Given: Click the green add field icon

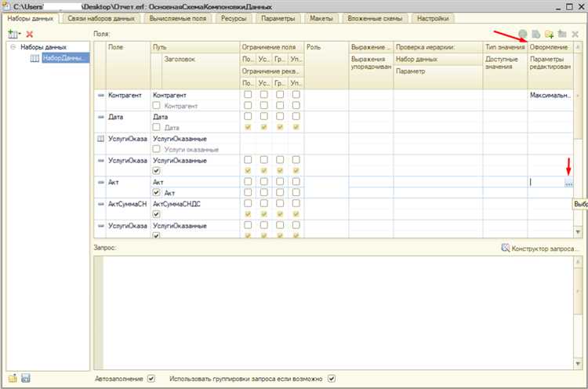Looking at the screenshot, I should [522, 35].
